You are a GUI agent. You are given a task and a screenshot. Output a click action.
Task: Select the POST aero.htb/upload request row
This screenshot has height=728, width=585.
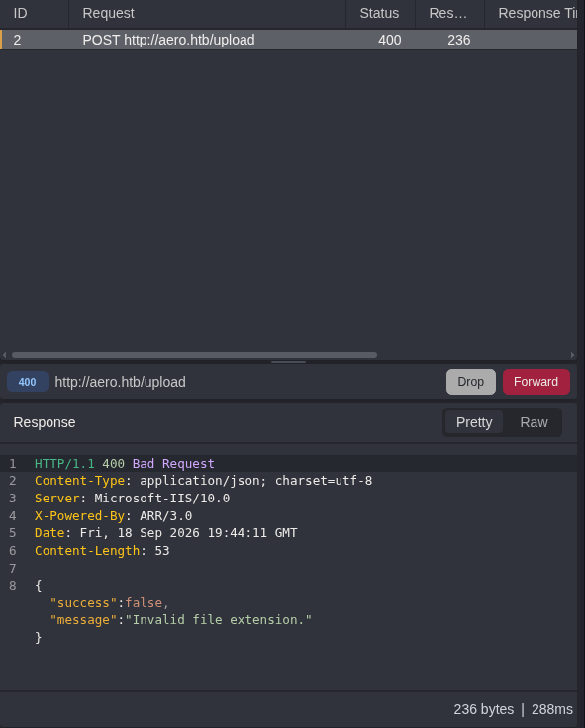pos(289,40)
